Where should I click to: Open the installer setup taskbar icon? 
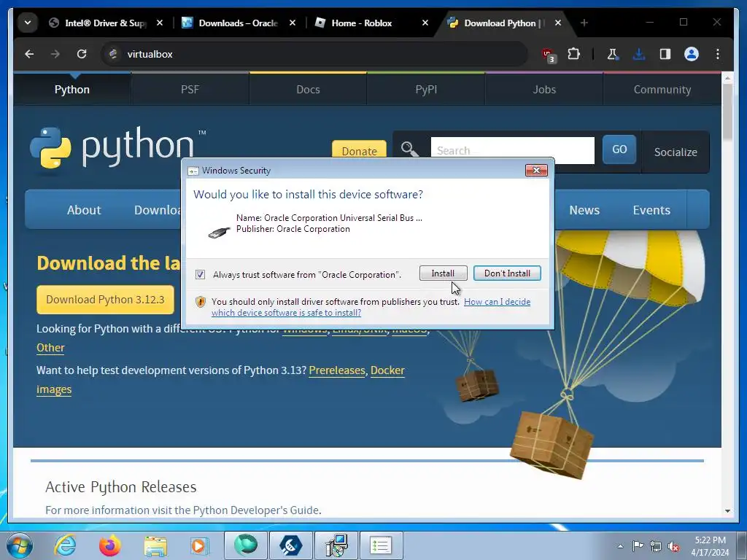(336, 545)
